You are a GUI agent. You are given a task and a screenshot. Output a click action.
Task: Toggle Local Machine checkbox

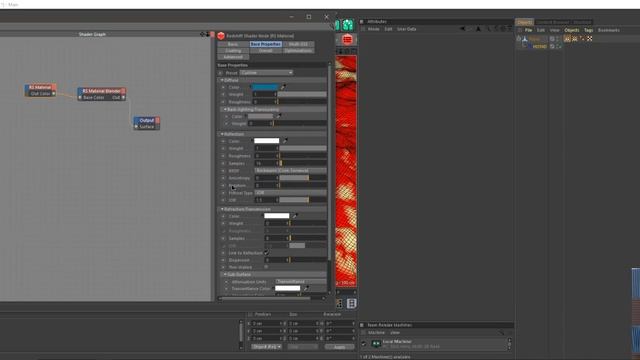click(364, 344)
